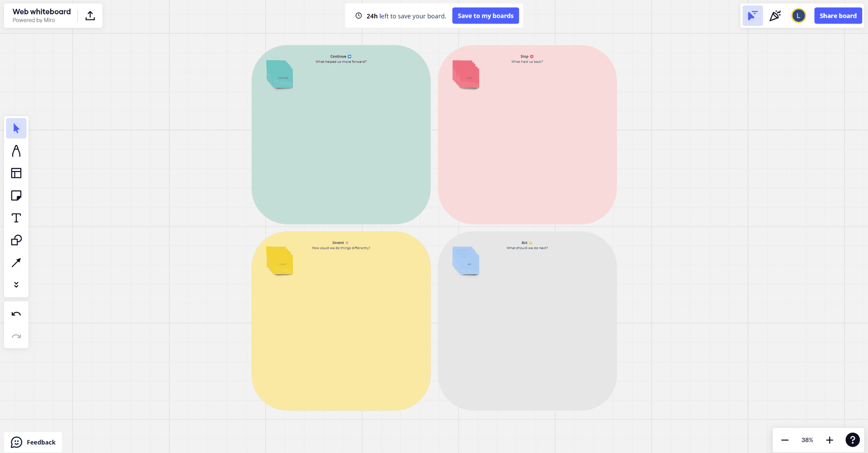The width and height of the screenshot is (868, 453).
Task: Click the Act heading text
Action: [524, 243]
